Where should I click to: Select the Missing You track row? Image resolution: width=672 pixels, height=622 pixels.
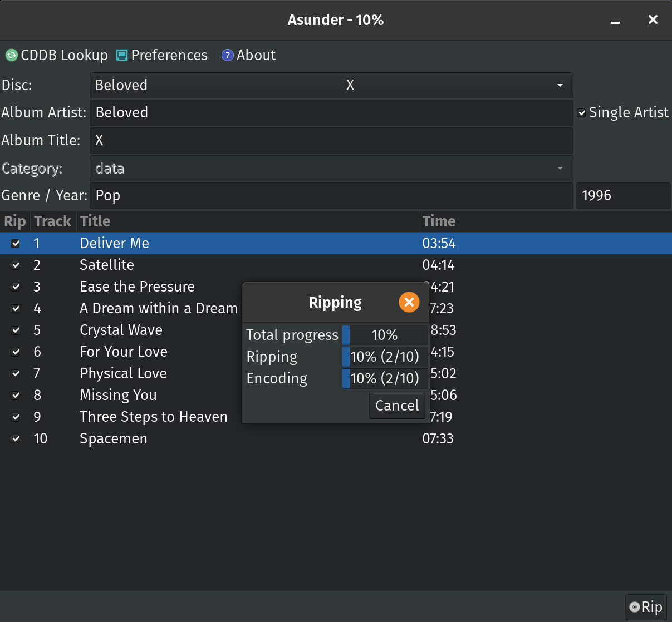pyautogui.click(x=118, y=395)
